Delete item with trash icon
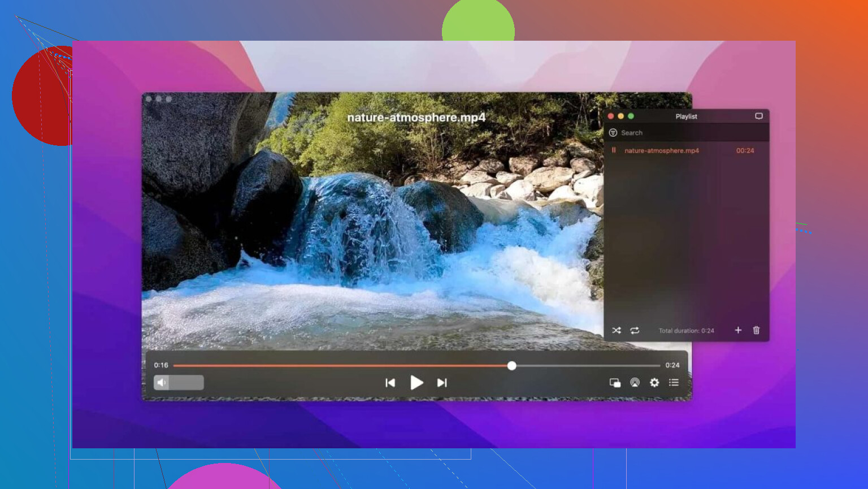The image size is (868, 489). click(x=756, y=330)
